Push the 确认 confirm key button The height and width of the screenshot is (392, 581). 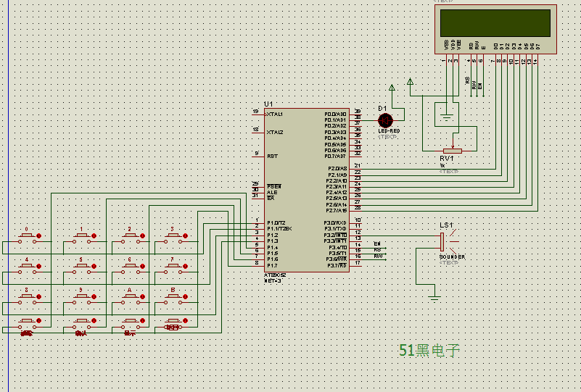coord(81,323)
